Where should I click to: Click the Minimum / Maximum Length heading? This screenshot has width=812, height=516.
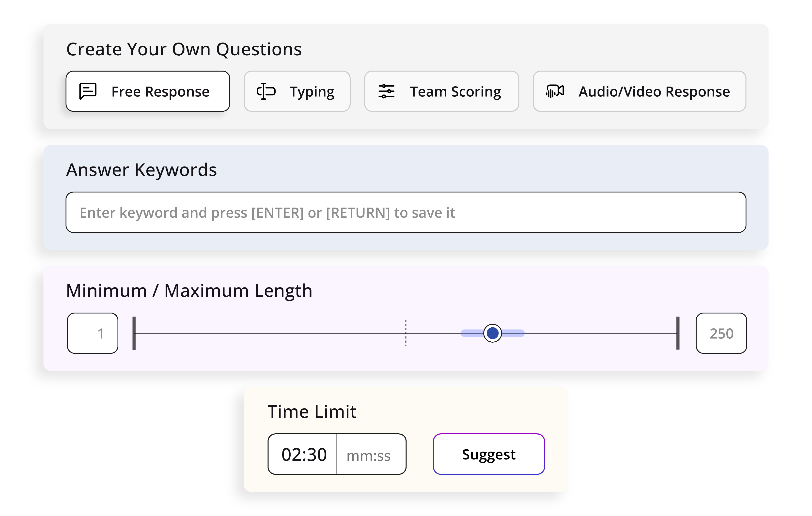(189, 290)
